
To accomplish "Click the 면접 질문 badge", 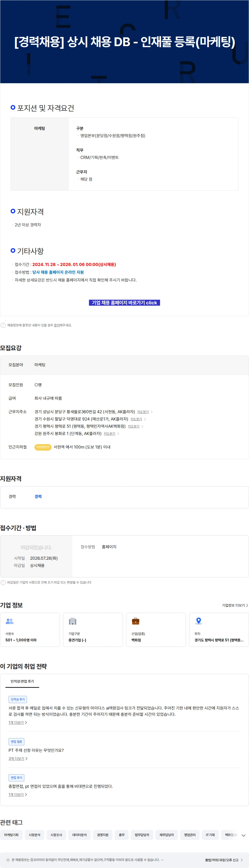I will point(16,741).
